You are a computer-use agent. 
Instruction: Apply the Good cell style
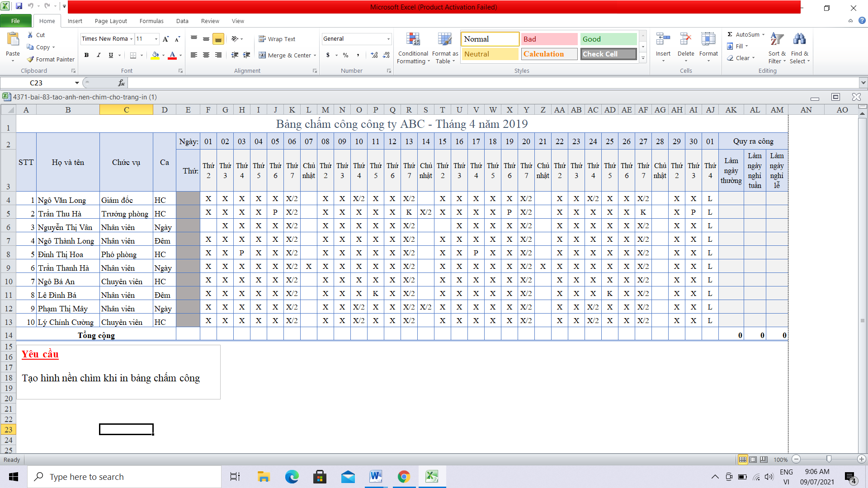(x=608, y=39)
